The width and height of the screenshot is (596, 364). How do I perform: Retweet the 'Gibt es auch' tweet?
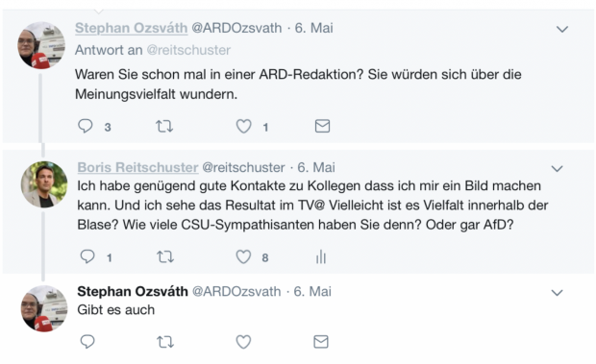click(165, 342)
